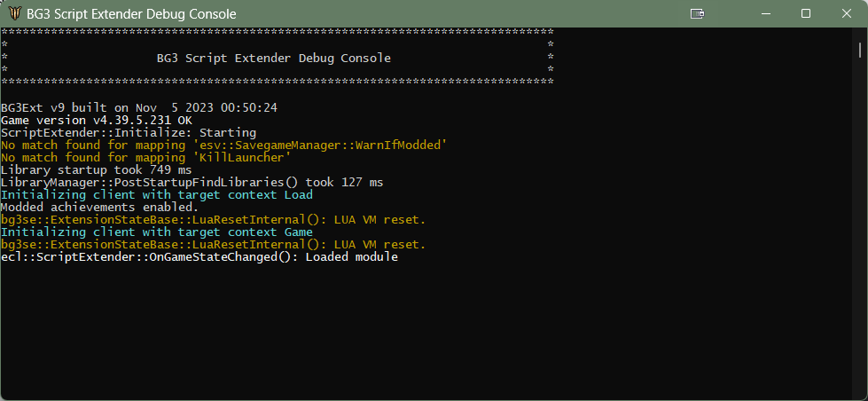This screenshot has height=401, width=868.
Task: Click the window title text in title bar
Action: click(x=132, y=14)
